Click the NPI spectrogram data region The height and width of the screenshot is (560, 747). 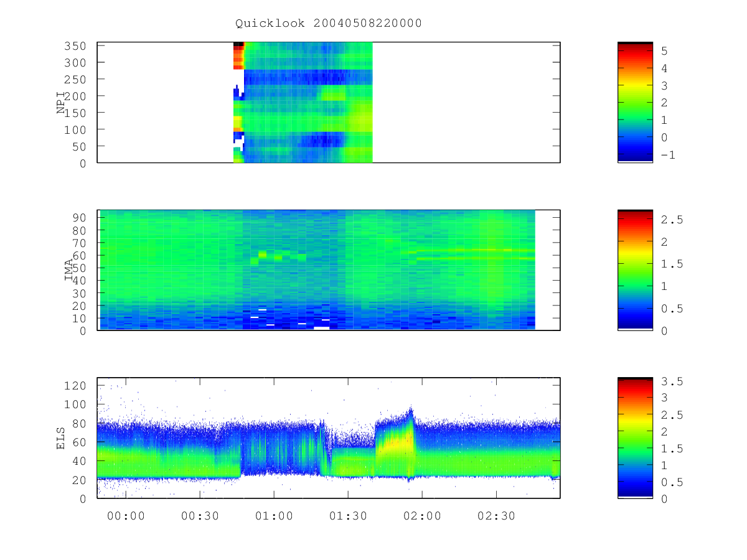click(x=303, y=103)
